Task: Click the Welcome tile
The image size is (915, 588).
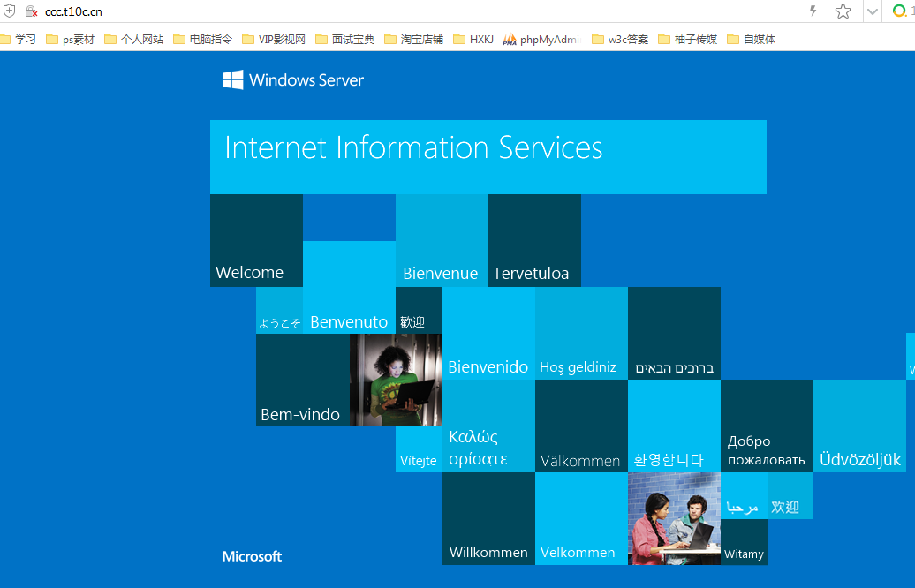Action: (x=256, y=240)
